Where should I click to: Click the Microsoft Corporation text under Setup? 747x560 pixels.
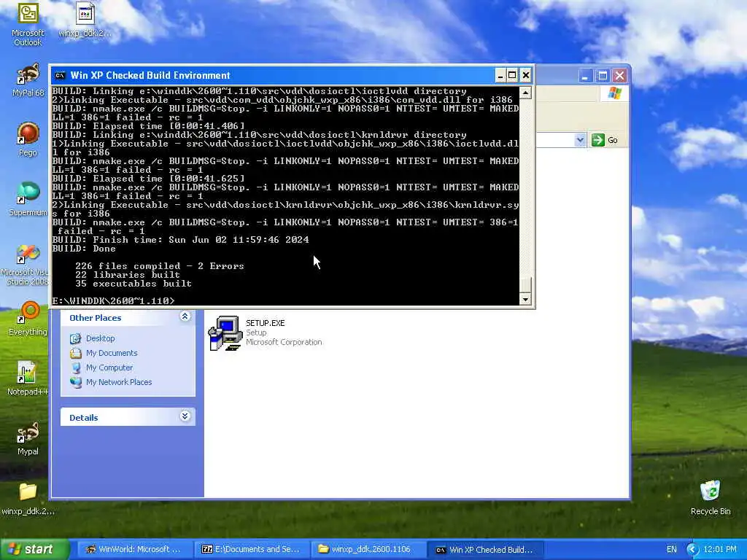(x=284, y=342)
